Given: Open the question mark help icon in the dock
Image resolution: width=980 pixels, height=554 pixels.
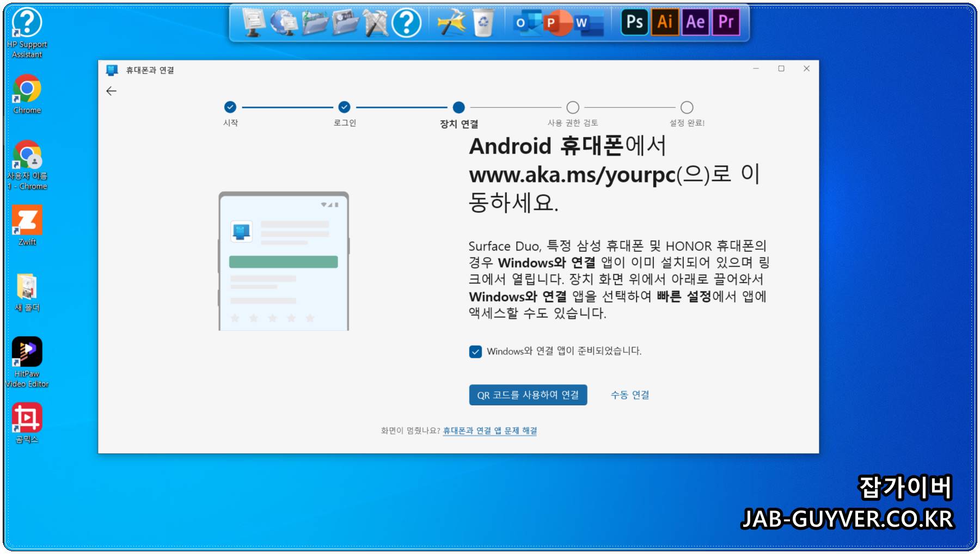Looking at the screenshot, I should (x=407, y=23).
